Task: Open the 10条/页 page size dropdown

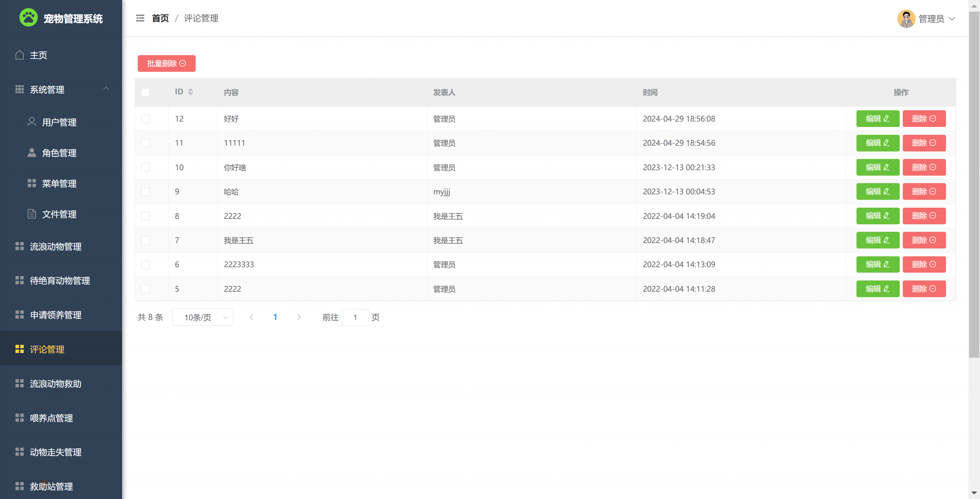Action: tap(202, 317)
